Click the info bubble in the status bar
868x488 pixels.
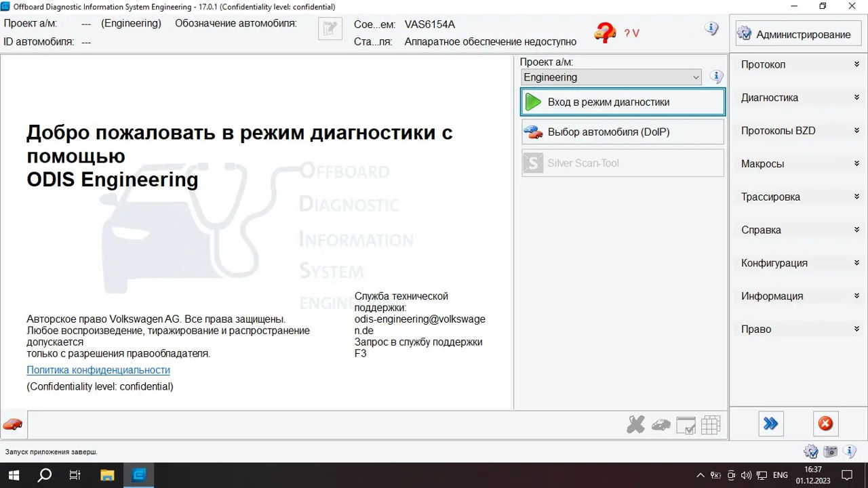click(x=850, y=451)
